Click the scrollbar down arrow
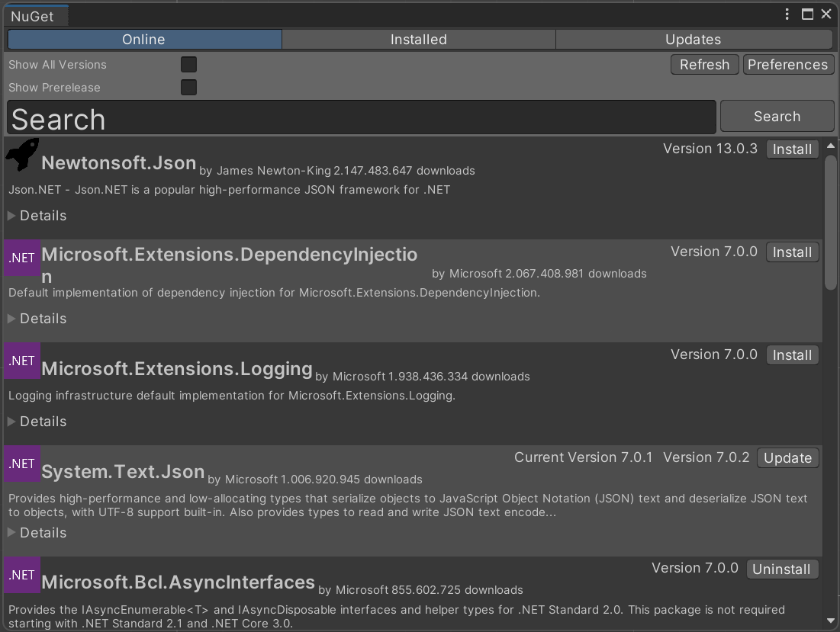840x632 pixels. click(830, 621)
